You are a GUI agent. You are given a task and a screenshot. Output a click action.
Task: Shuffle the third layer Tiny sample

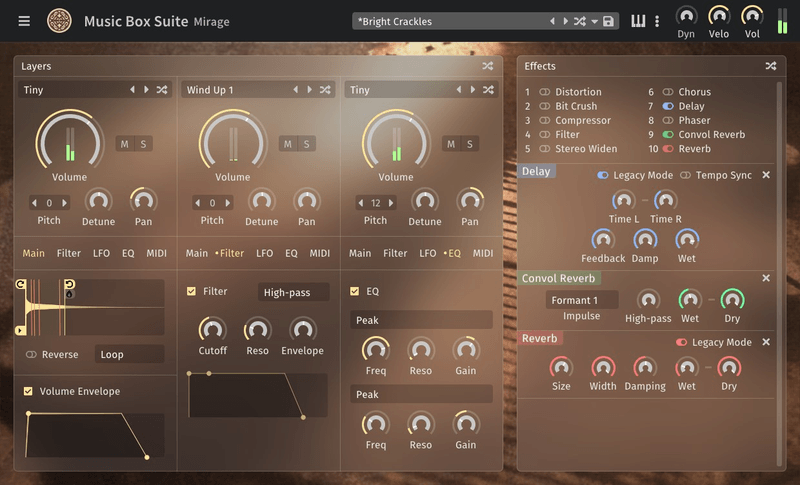click(488, 90)
